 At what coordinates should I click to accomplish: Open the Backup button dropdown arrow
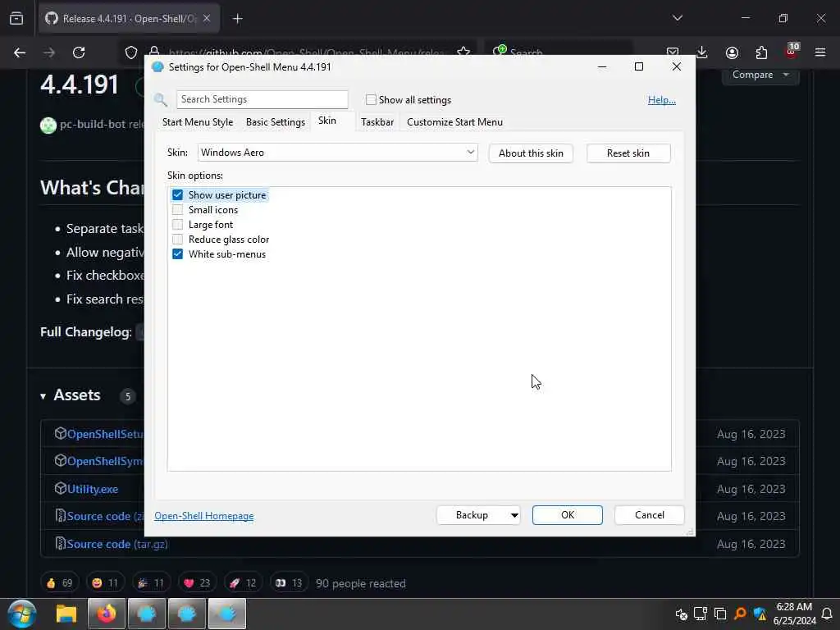click(514, 515)
